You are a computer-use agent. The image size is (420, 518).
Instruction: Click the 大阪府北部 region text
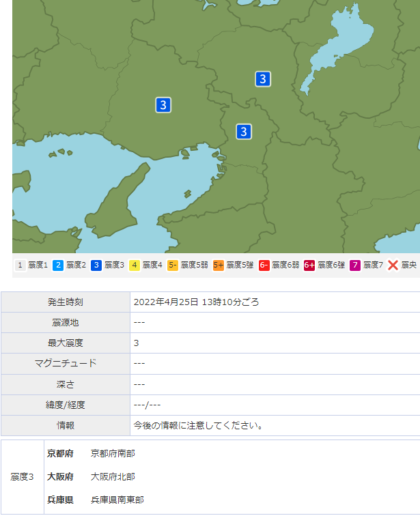(113, 476)
